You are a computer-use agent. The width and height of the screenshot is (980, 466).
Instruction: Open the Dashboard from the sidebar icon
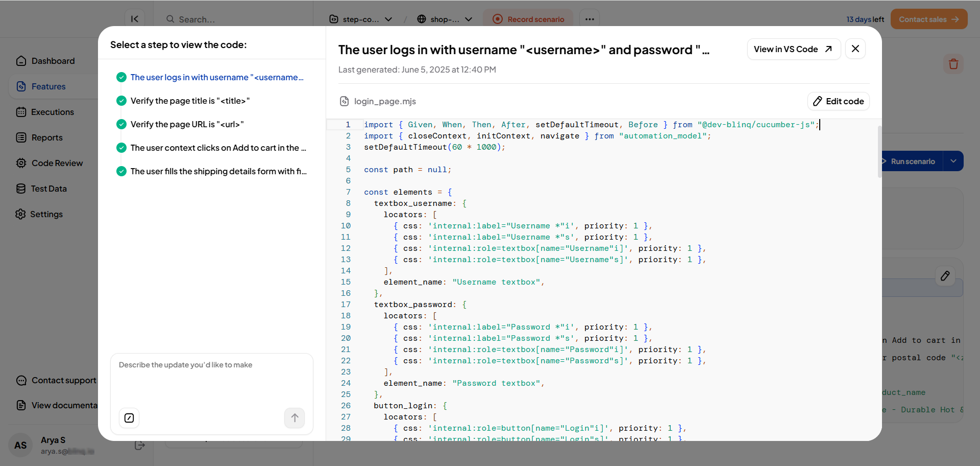click(21, 61)
